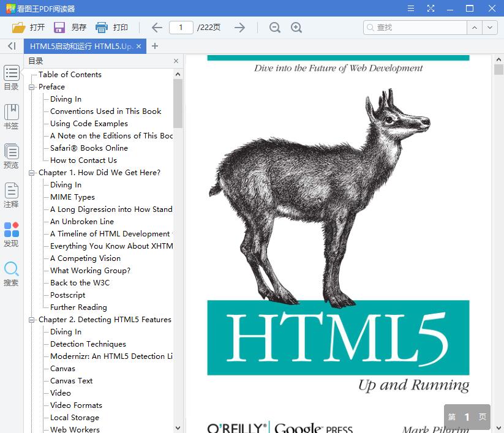504x433 pixels.
Task: Select the HTML5启动和运行 document tab
Action: [80, 46]
